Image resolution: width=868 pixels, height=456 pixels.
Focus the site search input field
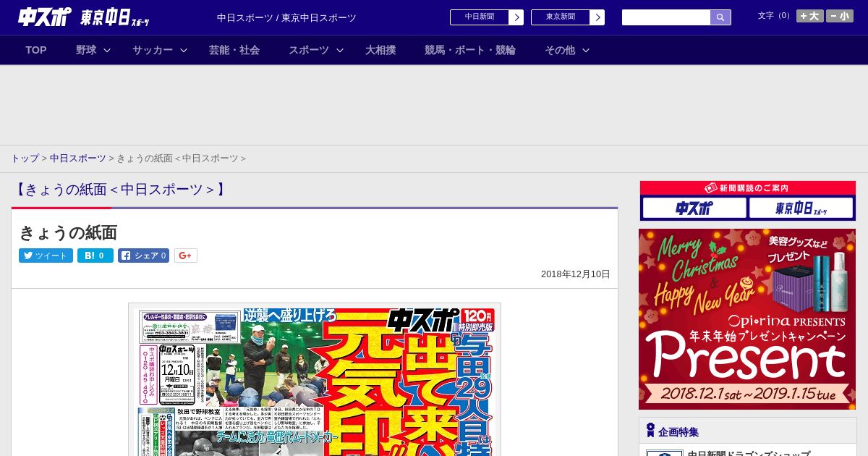[x=666, y=17]
